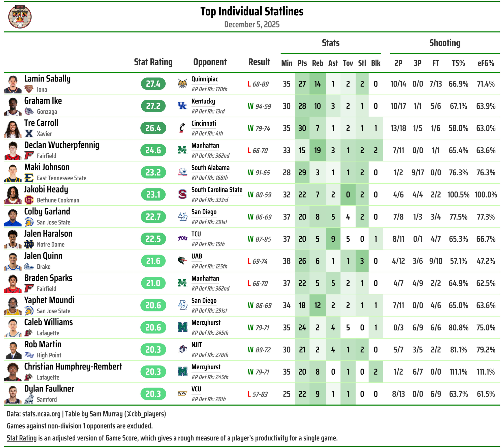Click the Basket Under Review logo
The width and height of the screenshot is (504, 448).
pyautogui.click(x=20, y=17)
